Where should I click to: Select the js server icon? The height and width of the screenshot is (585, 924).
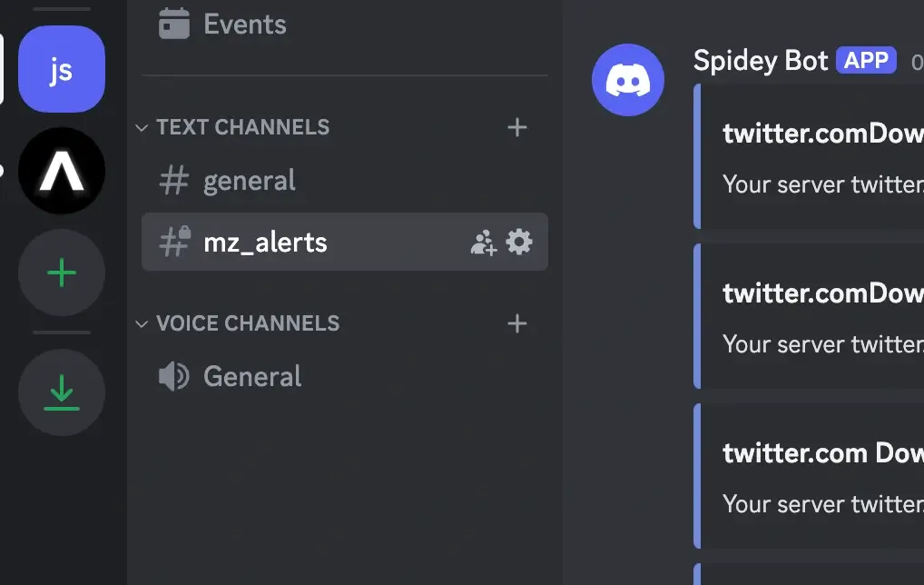62,68
